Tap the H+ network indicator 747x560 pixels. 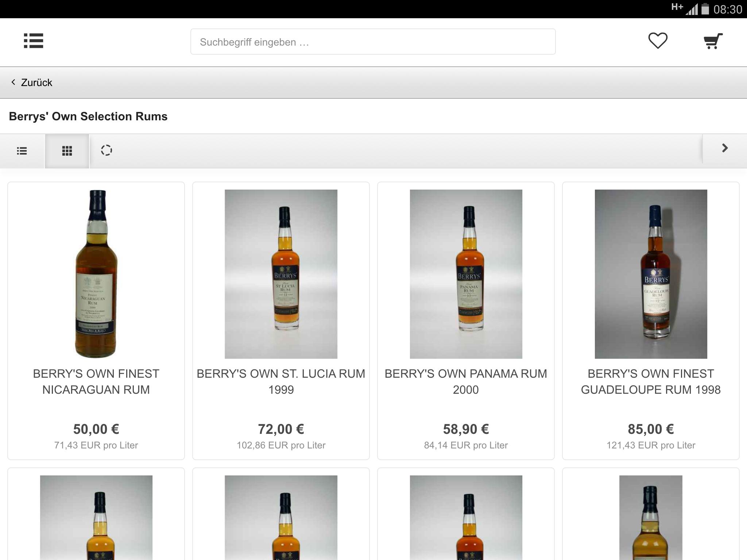677,6
